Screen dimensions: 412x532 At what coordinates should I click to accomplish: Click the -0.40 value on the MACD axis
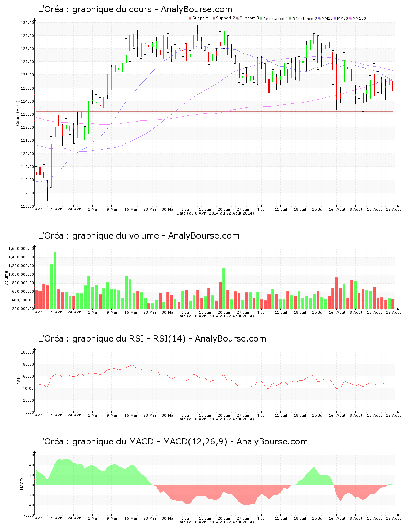(x=29, y=505)
